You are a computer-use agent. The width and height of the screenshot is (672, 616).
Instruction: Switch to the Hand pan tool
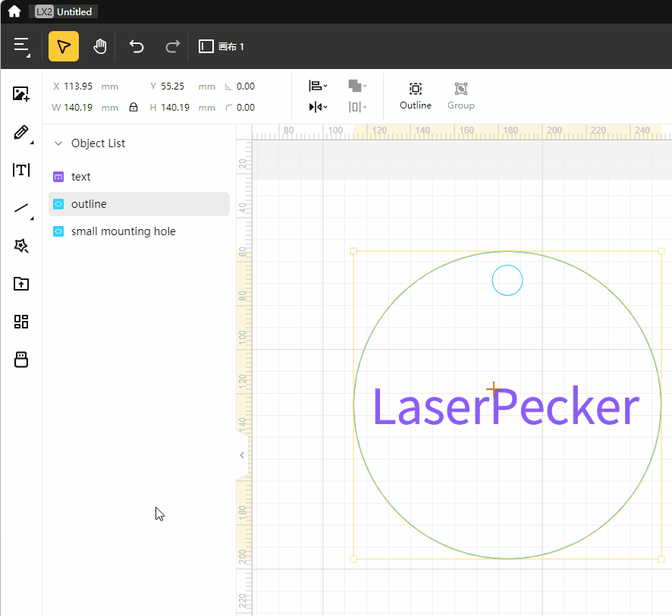pyautogui.click(x=100, y=46)
